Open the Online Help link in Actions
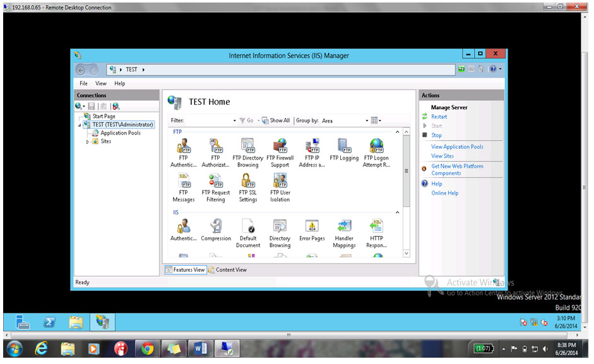 [444, 193]
